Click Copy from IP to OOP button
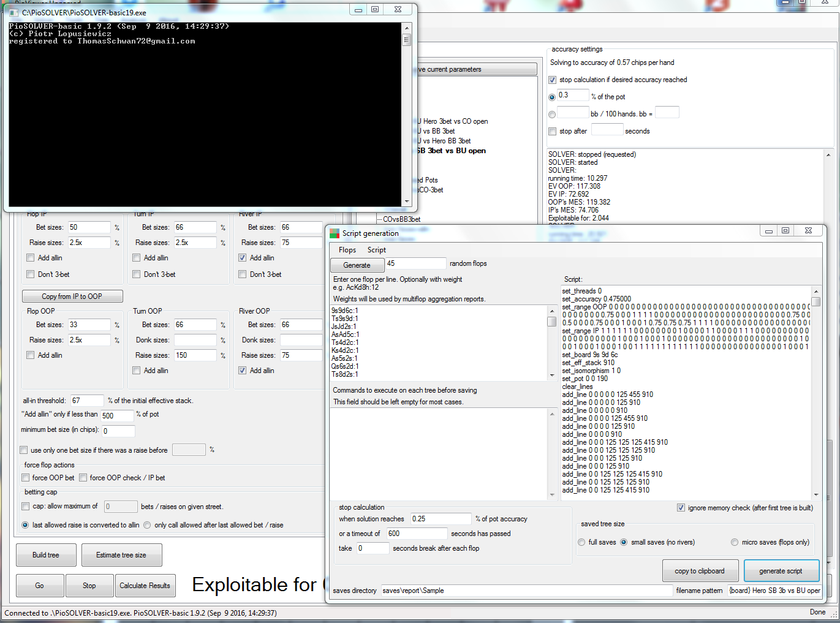The image size is (840, 623). click(72, 296)
